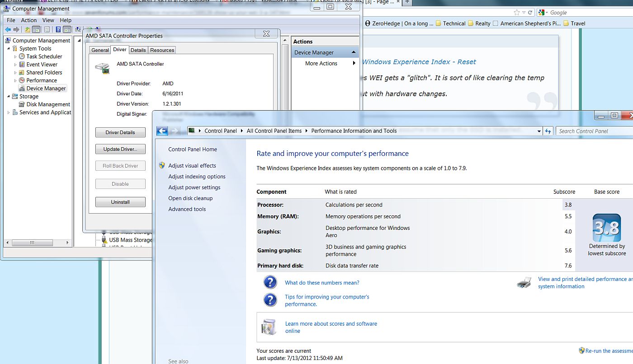The image size is (633, 364).
Task: Click software box icon beside 'Learn more about scores'
Action: [269, 327]
